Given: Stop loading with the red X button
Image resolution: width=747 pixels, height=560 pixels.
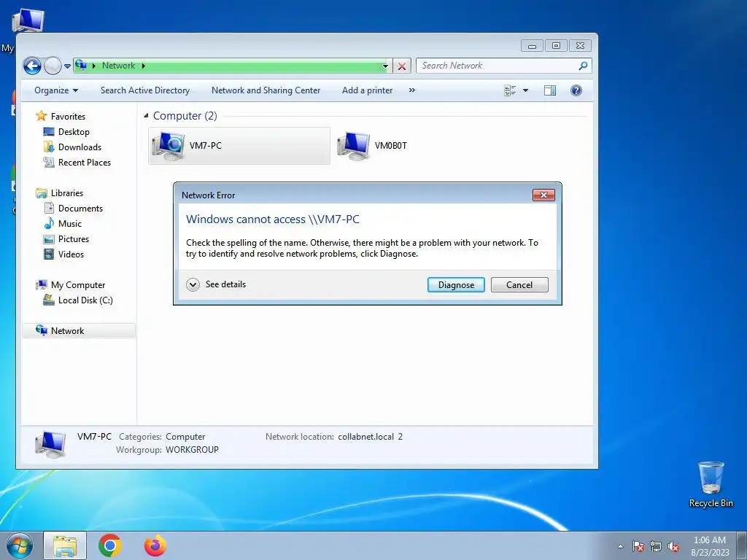Looking at the screenshot, I should (x=402, y=66).
